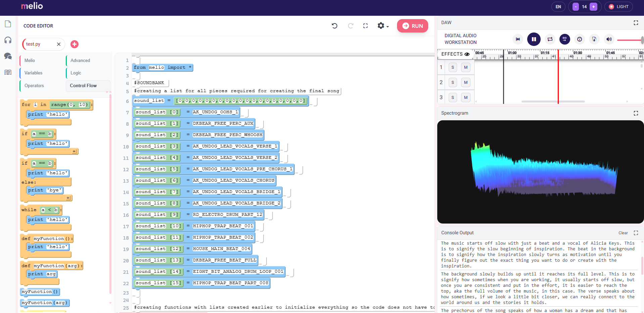Image resolution: width=644 pixels, height=313 pixels.
Task: Open the EN language selector
Action: (558, 7)
